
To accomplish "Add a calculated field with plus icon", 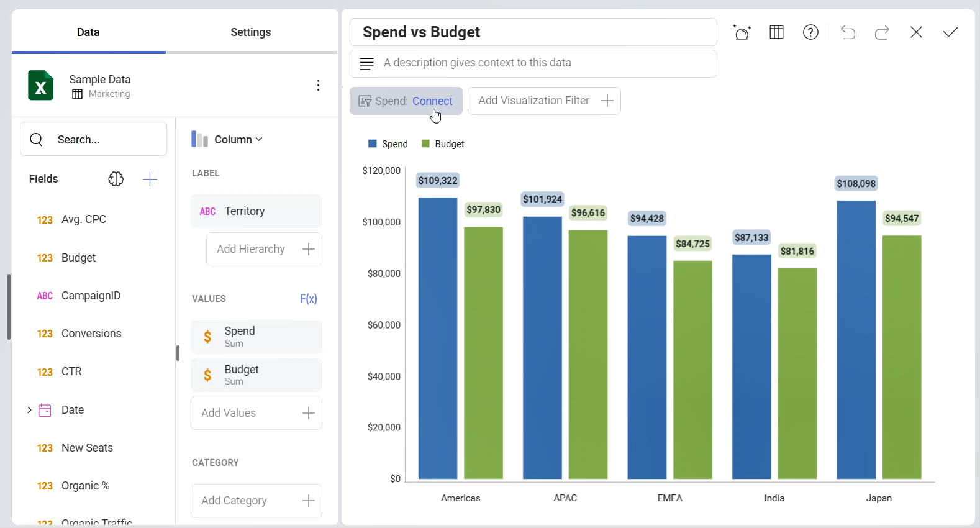I will (150, 179).
